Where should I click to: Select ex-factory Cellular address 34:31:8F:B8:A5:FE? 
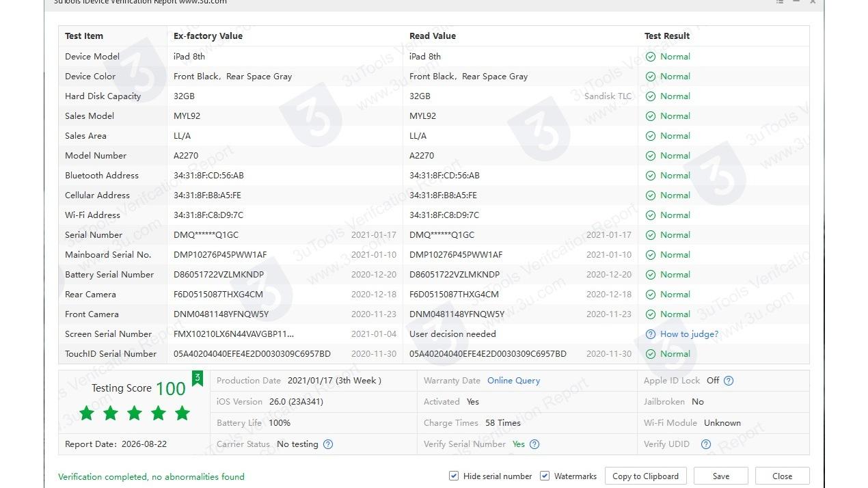(207, 195)
